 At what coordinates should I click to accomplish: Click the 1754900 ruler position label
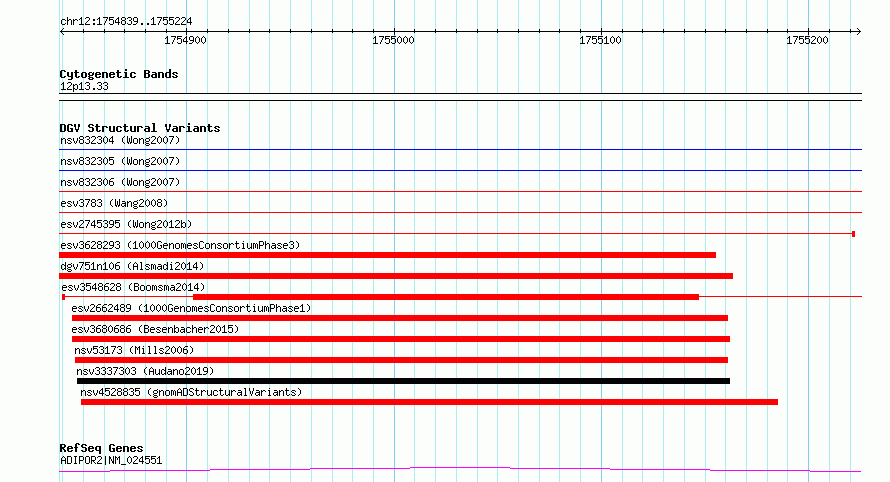click(x=185, y=40)
